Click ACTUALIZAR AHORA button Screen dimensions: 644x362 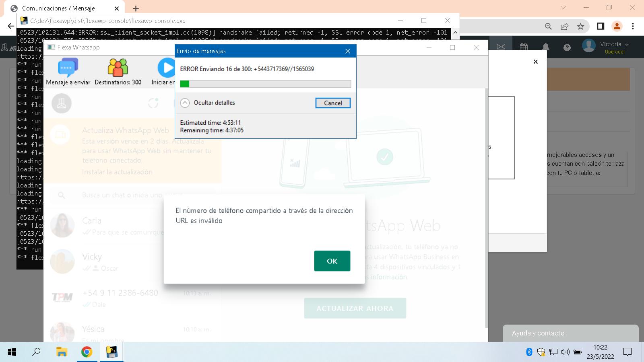(x=355, y=309)
